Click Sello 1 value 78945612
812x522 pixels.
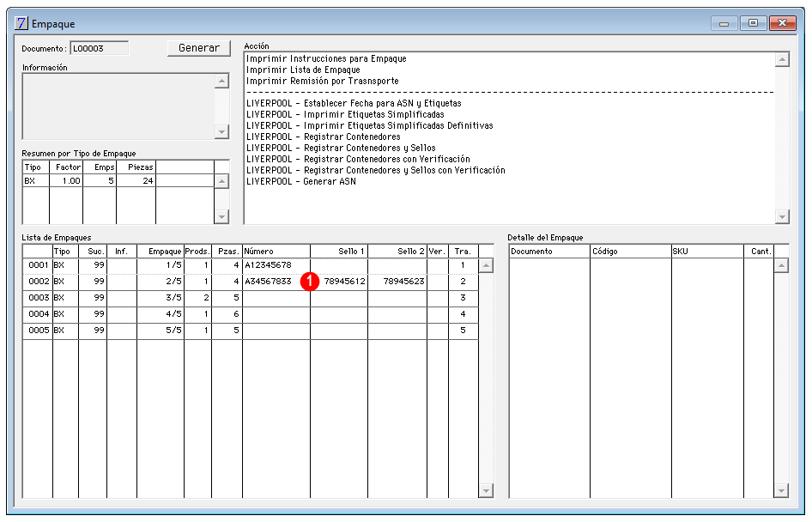(x=344, y=282)
